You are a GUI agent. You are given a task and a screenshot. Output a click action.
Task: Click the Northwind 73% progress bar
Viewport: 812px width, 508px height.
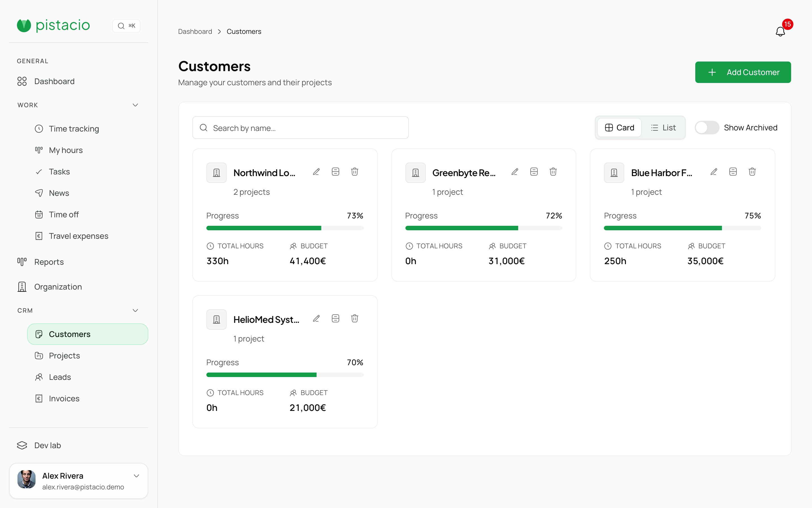tap(285, 228)
